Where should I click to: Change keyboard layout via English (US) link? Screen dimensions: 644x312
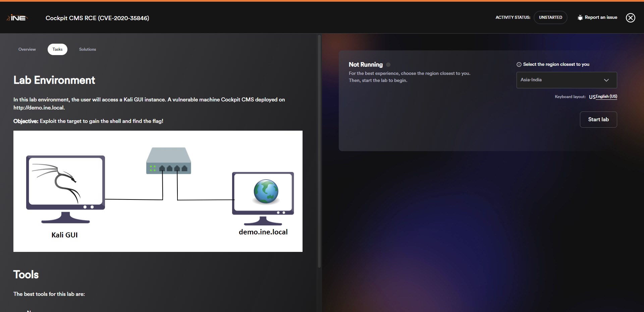tap(606, 96)
